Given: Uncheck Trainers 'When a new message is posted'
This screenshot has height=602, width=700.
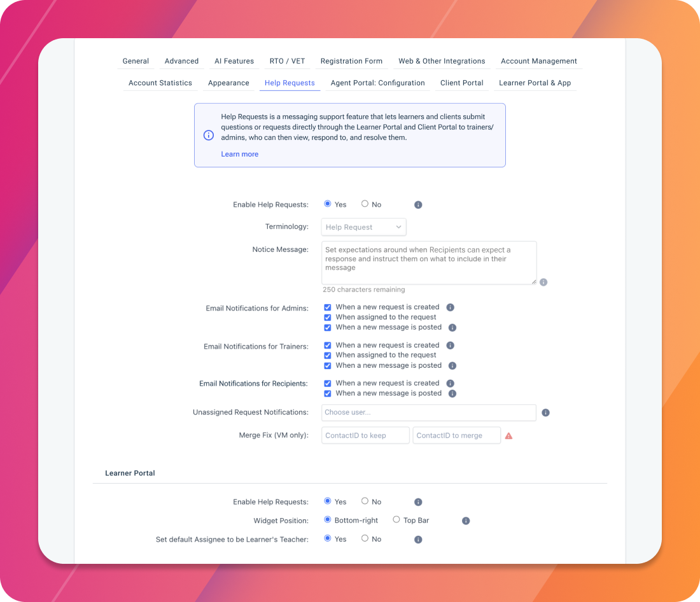Looking at the screenshot, I should pyautogui.click(x=328, y=366).
